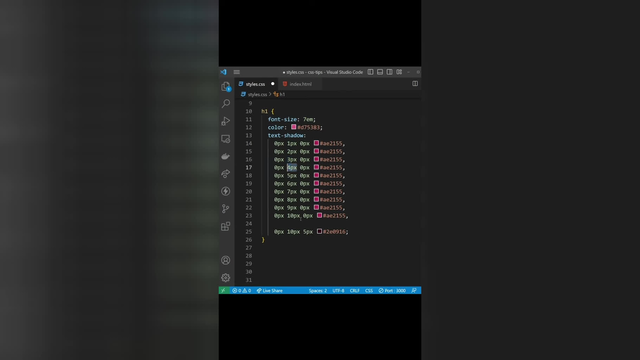640x360 pixels.
Task: Open color swatch on line 14
Action: pyautogui.click(x=316, y=143)
